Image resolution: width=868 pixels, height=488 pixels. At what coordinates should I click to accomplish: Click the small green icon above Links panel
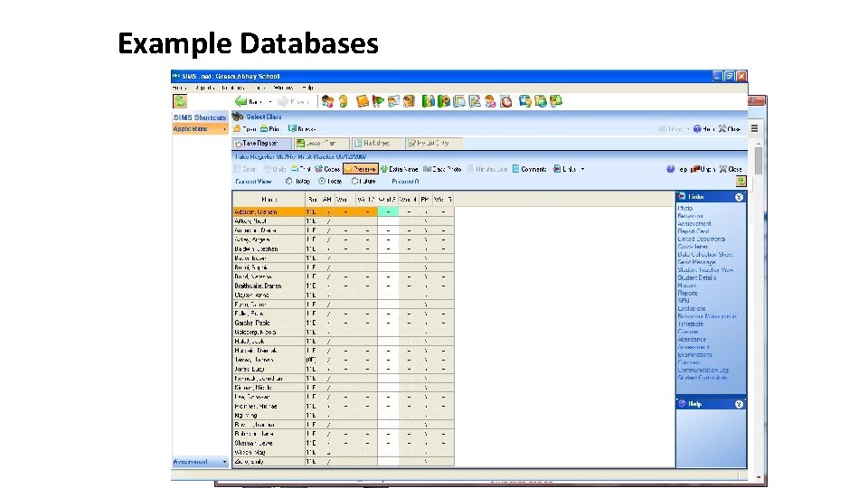click(741, 182)
